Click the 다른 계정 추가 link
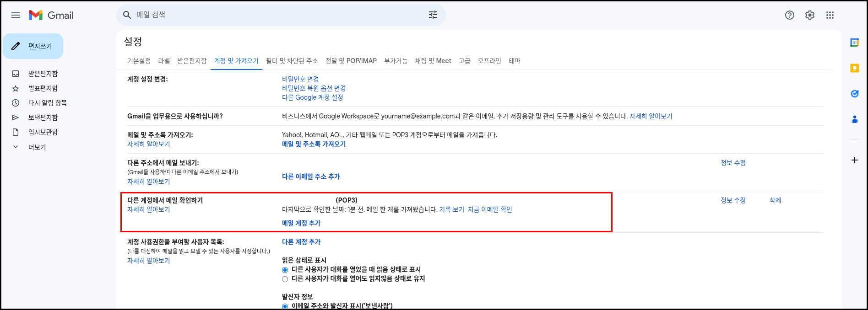The width and height of the screenshot is (868, 310). 301,242
